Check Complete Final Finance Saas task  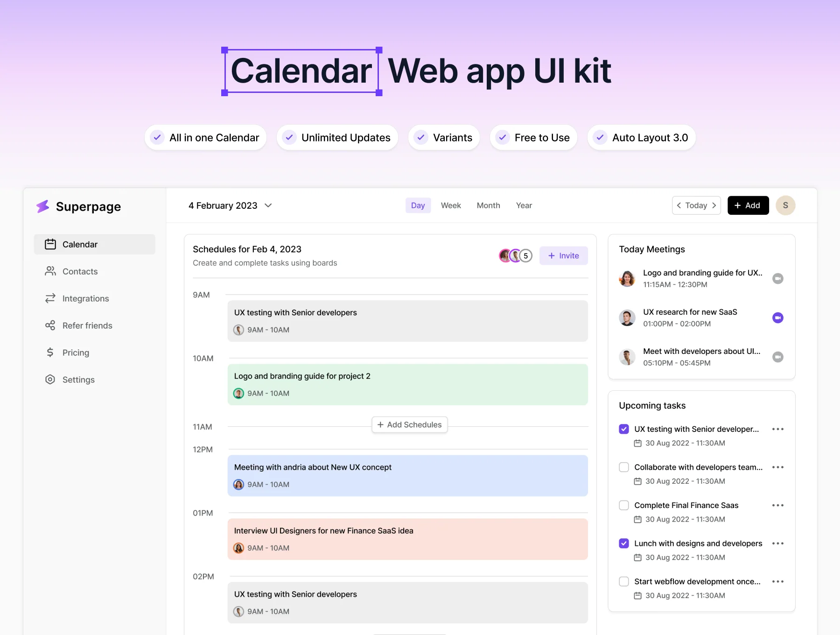624,505
